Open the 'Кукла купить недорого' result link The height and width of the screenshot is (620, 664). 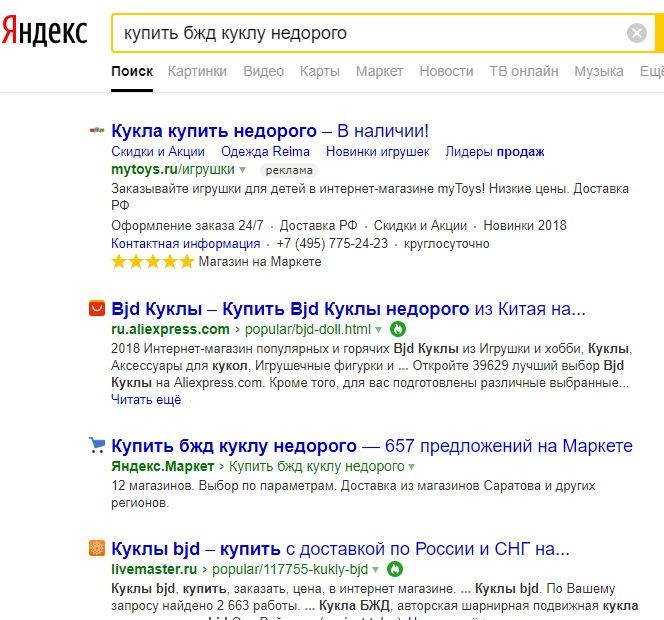point(214,131)
